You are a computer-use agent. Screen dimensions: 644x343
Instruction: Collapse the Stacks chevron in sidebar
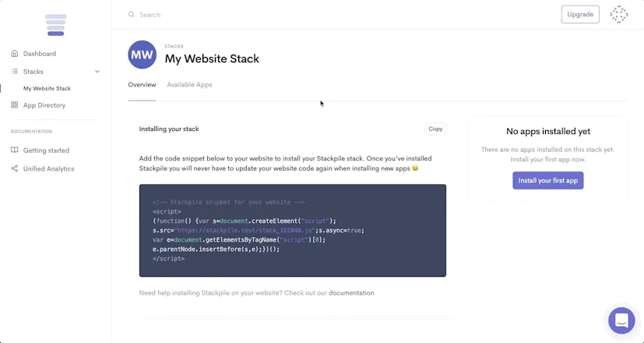coord(97,72)
